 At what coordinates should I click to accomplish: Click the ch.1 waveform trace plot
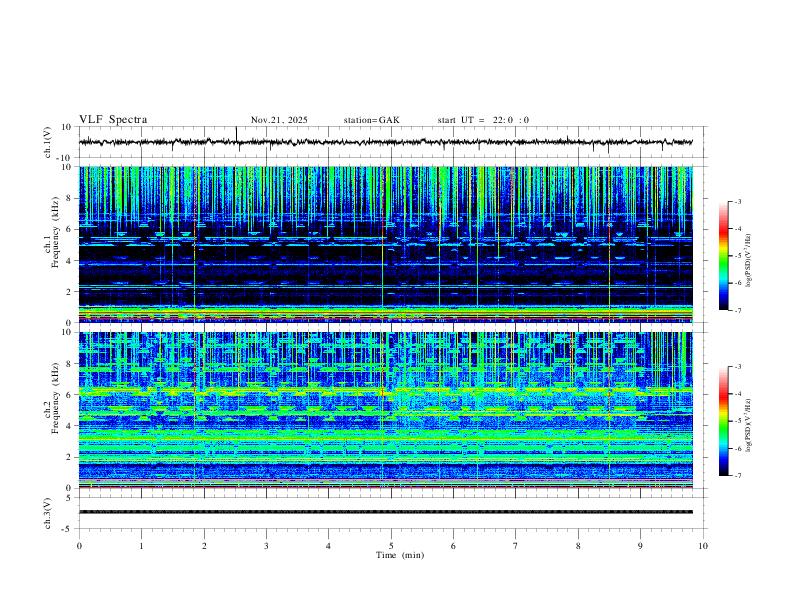pyautogui.click(x=385, y=142)
